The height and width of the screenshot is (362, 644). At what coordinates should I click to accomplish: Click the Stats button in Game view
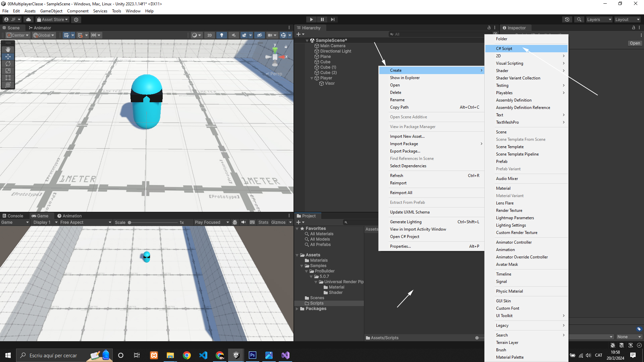263,222
